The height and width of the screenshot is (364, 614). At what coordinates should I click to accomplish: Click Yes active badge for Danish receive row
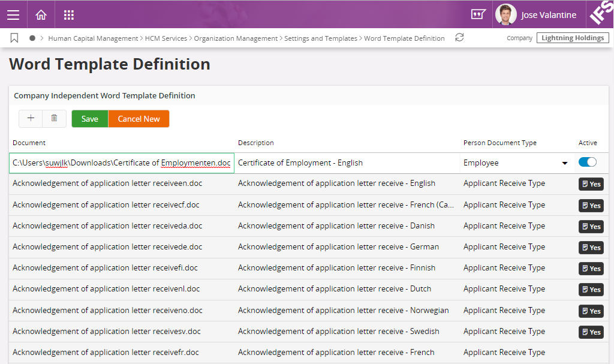point(591,227)
